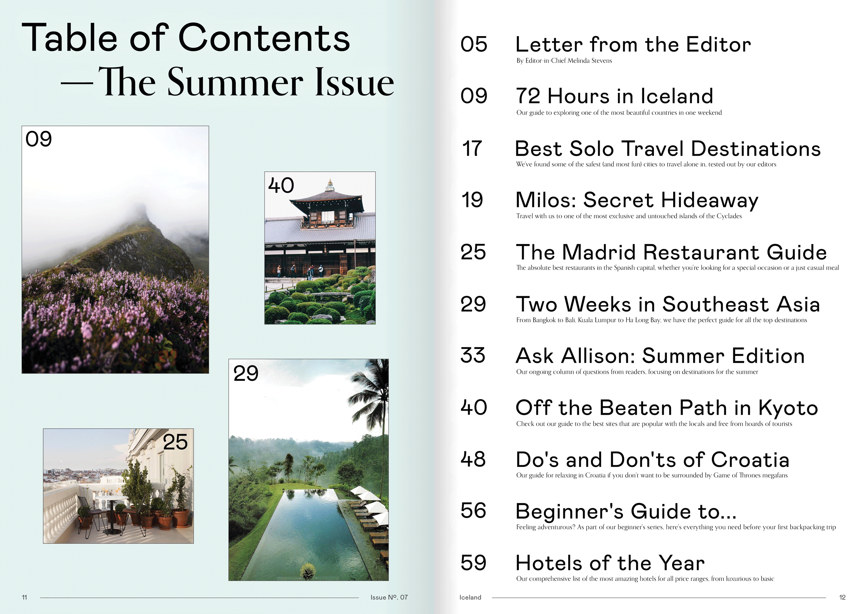This screenshot has height=614, width=868.
Task: Go to 72 Hours in Iceland article
Action: (614, 96)
